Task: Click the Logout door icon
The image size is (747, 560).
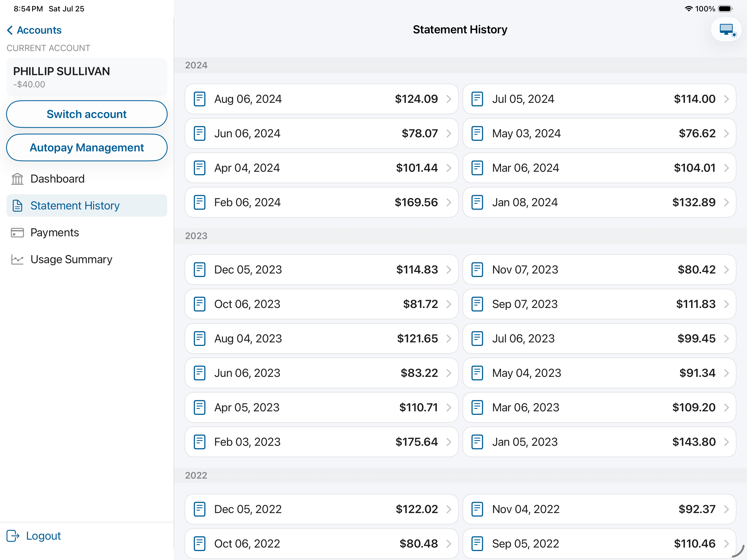Action: (13, 536)
